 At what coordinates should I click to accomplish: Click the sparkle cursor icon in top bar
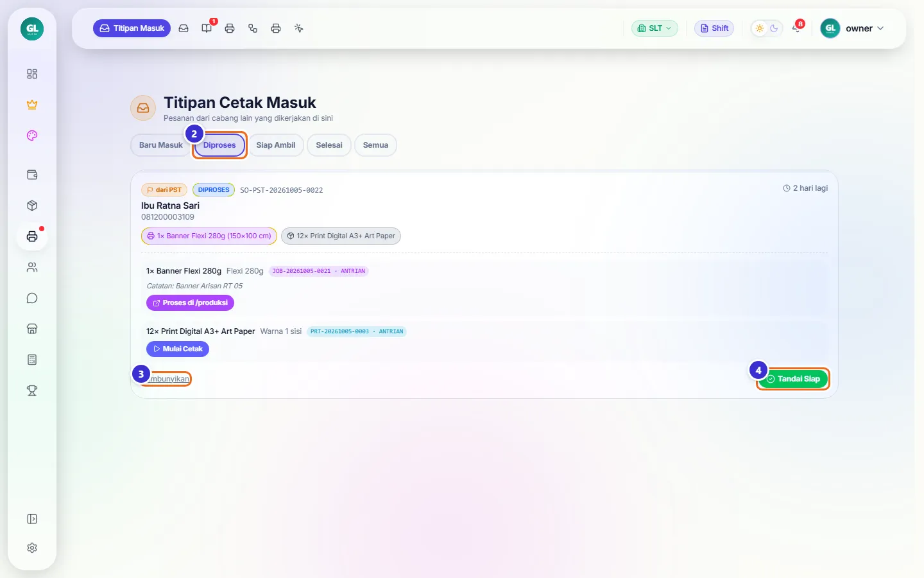(x=299, y=28)
